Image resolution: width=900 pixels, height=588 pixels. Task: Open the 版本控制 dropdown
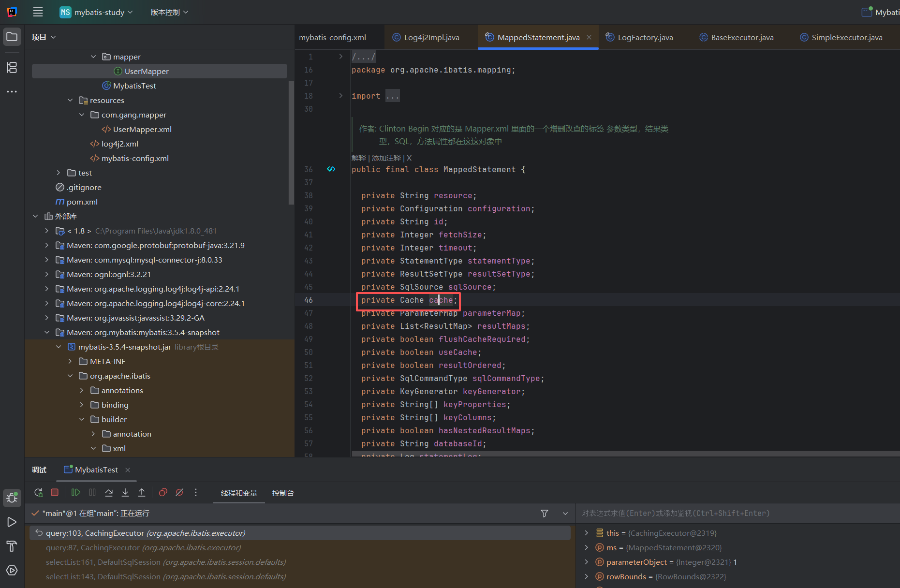[169, 12]
